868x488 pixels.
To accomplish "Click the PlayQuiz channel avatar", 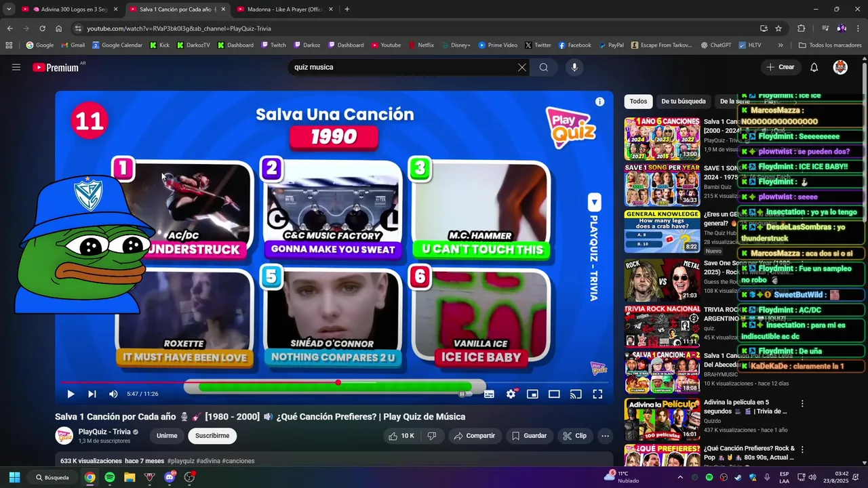I will (64, 436).
